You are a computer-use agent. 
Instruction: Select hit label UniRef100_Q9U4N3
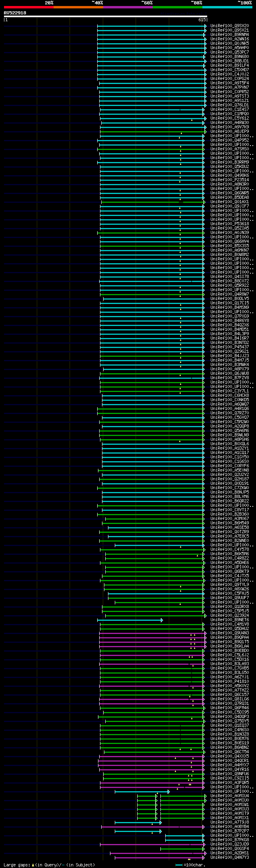pyautogui.click(x=230, y=633)
